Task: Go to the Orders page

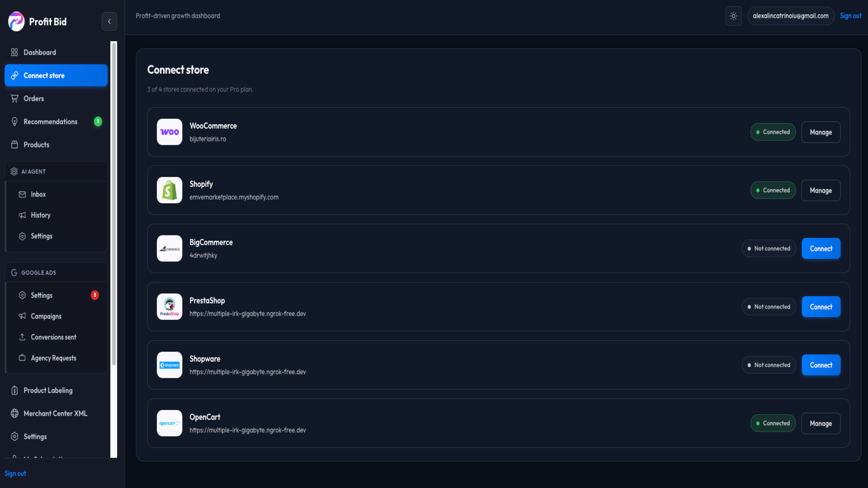Action: pyautogui.click(x=56, y=99)
